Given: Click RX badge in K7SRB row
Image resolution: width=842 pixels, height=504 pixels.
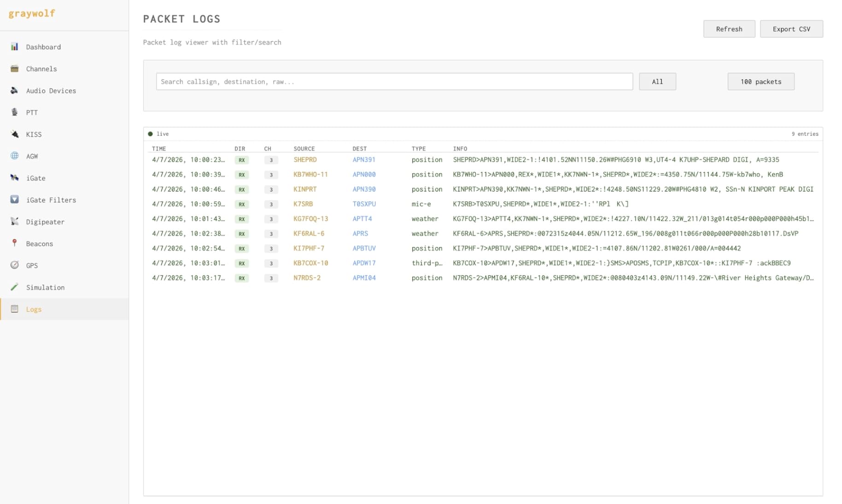Looking at the screenshot, I should [241, 205].
